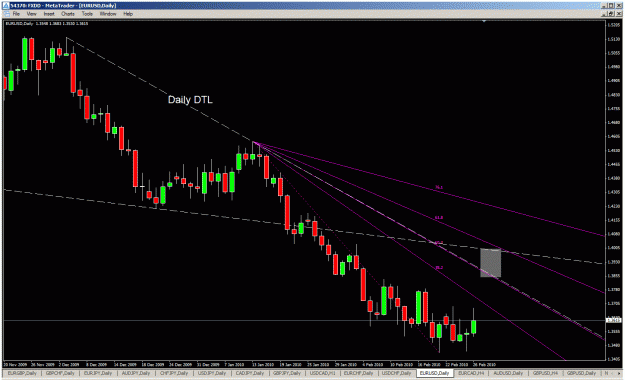This screenshot has height=380, width=625.
Task: Close the EURUSD,Daily chart child window
Action: pos(619,14)
